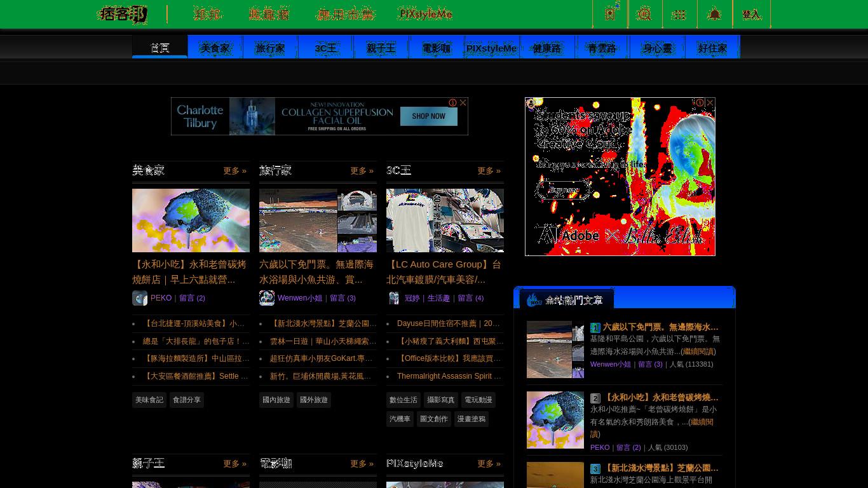868x488 pixels.
Task: Open 雲林一日遊｜華山小天梯繩索 item
Action: coord(323,341)
